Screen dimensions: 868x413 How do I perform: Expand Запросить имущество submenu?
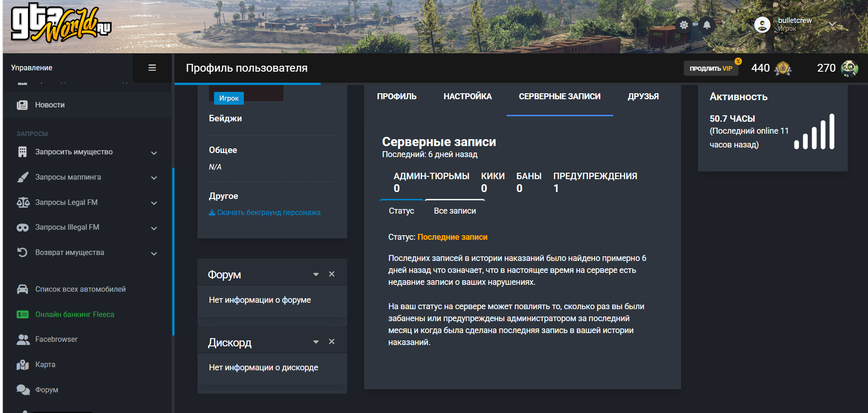click(x=154, y=153)
